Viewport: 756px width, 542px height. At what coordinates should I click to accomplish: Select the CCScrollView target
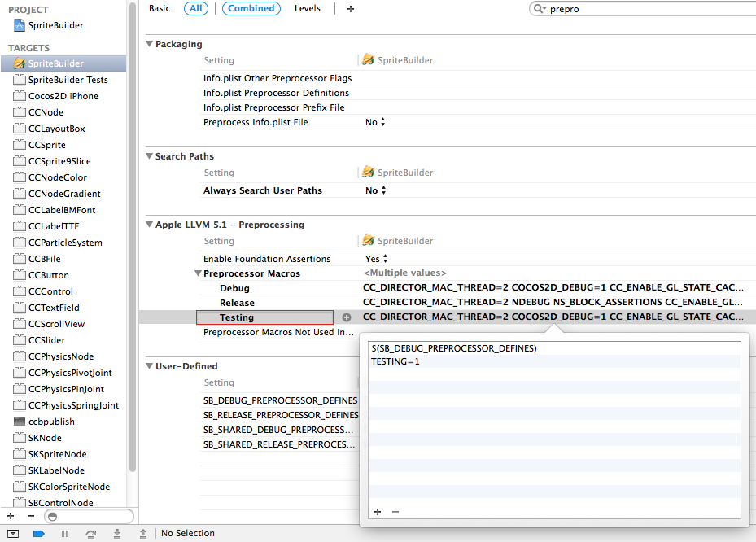[56, 324]
